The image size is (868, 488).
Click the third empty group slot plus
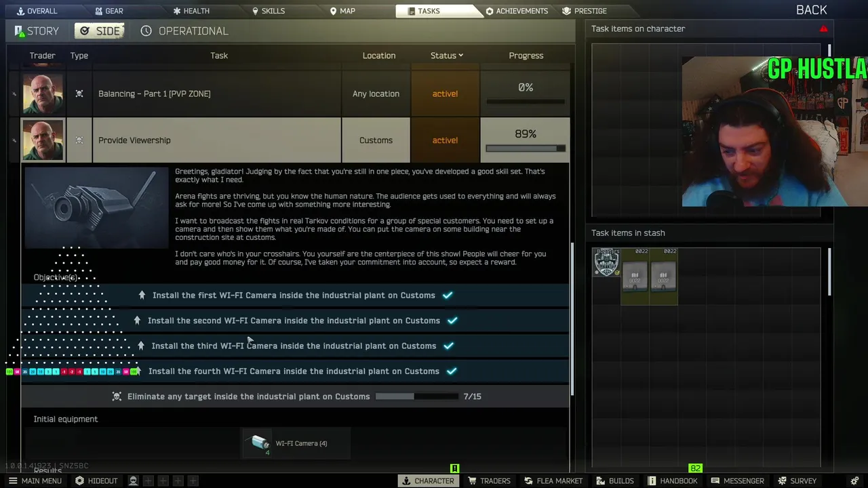pos(178,481)
